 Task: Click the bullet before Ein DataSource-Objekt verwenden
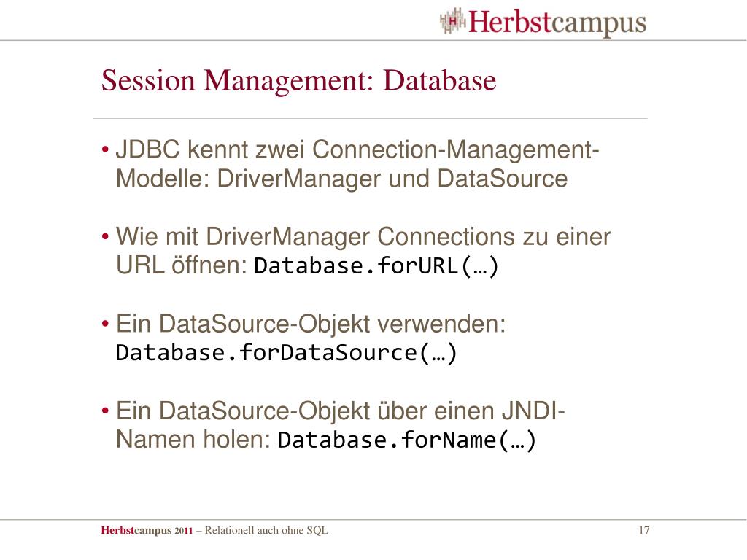pos(105,324)
